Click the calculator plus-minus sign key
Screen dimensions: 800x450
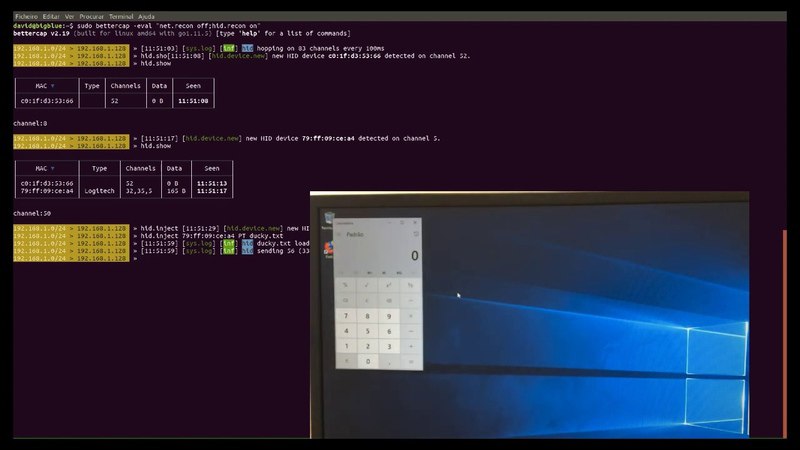[x=346, y=361]
